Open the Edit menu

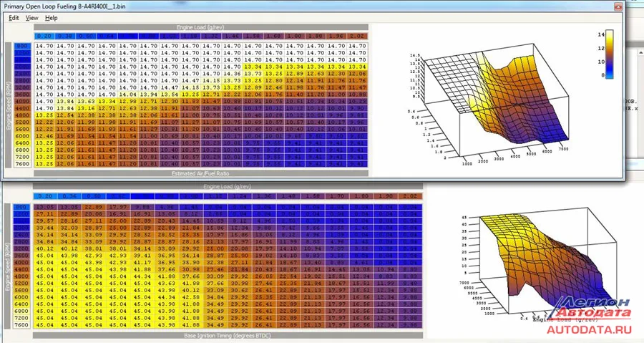[14, 18]
